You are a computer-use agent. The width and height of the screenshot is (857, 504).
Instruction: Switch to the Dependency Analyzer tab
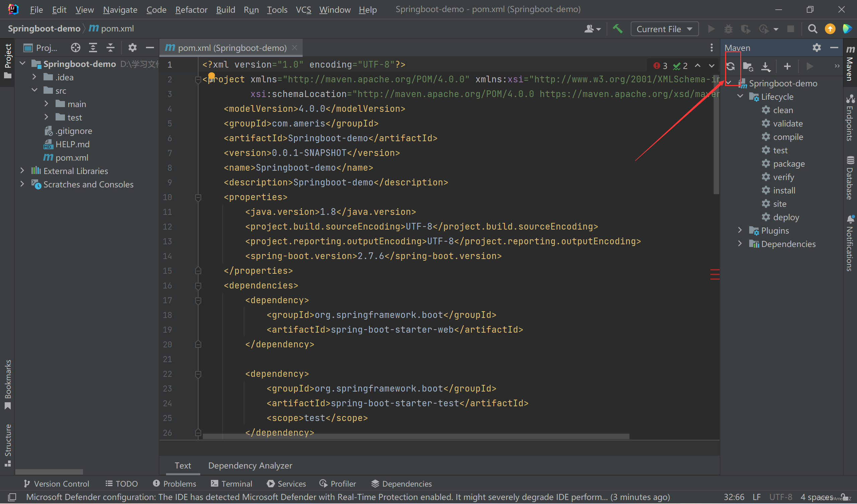click(250, 465)
